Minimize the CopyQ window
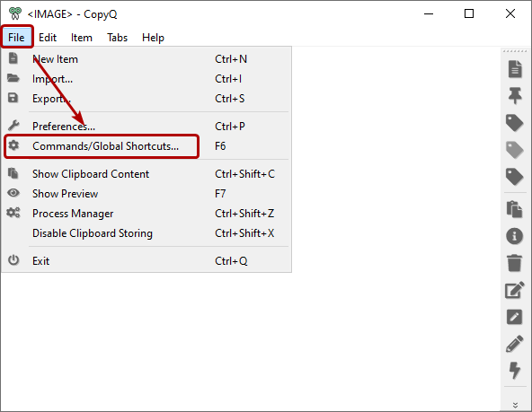Viewport: 532px width, 412px height. point(429,13)
